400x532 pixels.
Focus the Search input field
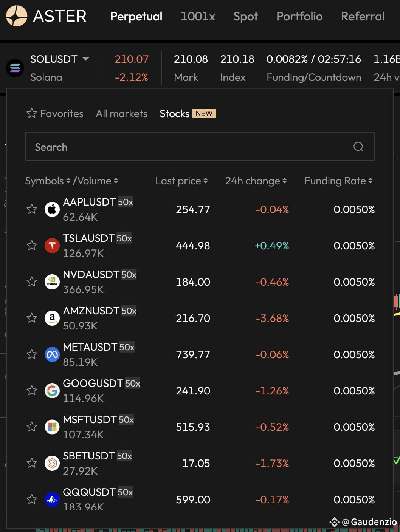click(200, 147)
